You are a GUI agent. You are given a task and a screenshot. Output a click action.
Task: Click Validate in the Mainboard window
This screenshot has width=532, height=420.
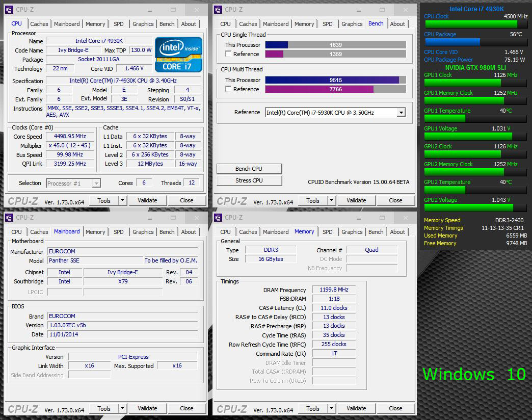coord(147,408)
